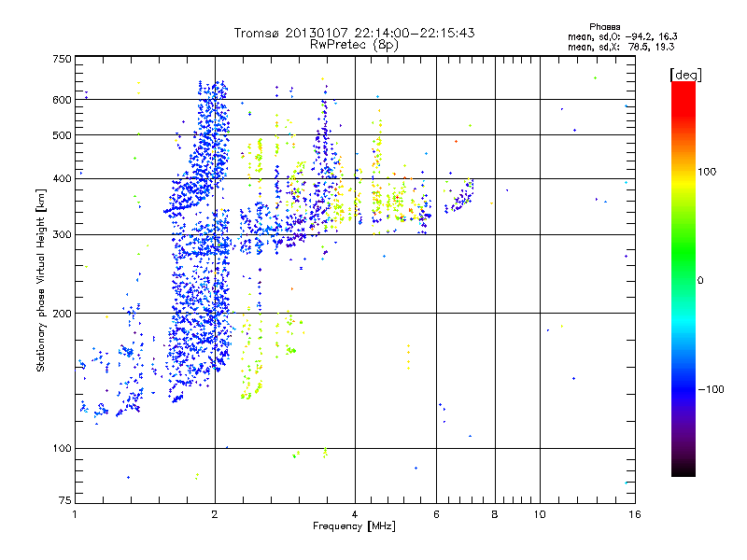Click the x-axis tick label '1'
Image resolution: width=747 pixels, height=560 pixels.
[75, 514]
